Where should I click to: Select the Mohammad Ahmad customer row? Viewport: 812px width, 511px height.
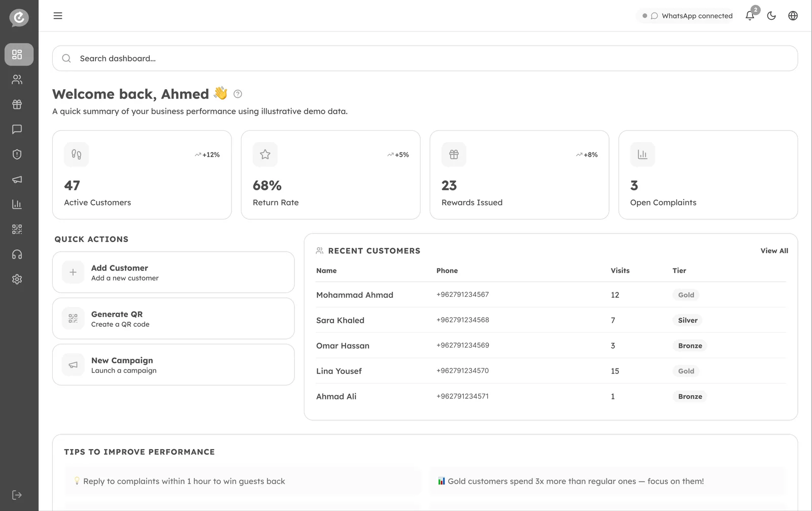pyautogui.click(x=551, y=295)
